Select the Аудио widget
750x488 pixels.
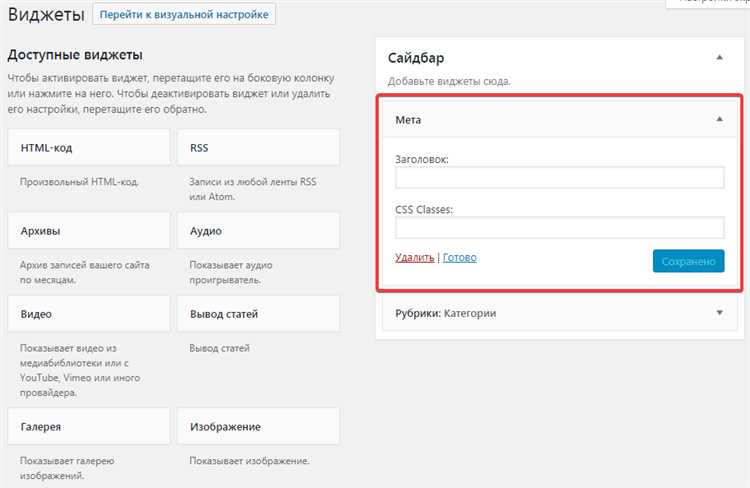tap(258, 231)
